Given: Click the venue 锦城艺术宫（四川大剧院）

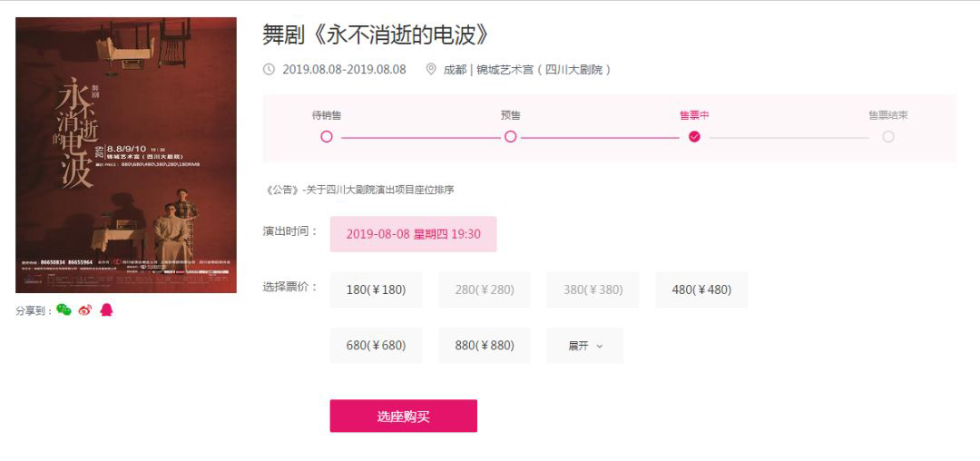Looking at the screenshot, I should pos(544,69).
